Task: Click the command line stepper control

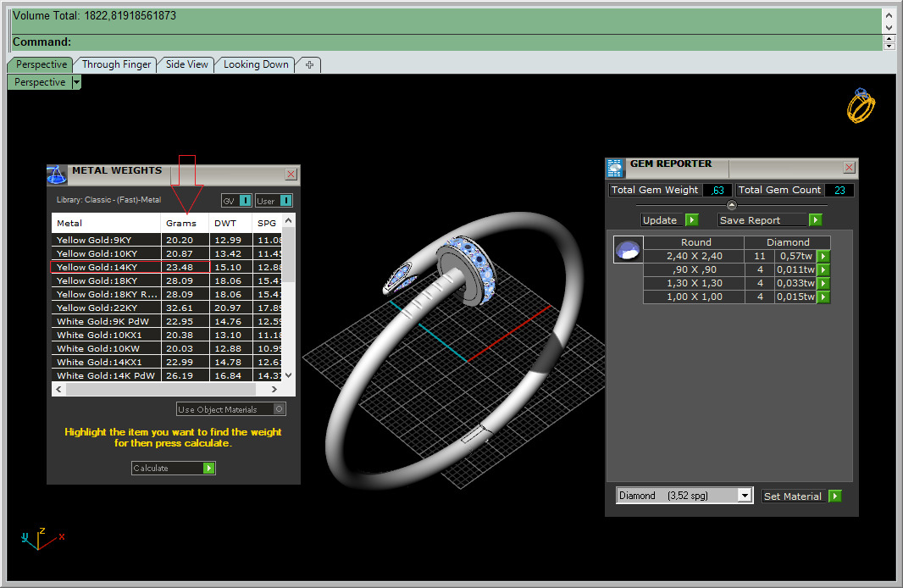Action: [x=889, y=42]
